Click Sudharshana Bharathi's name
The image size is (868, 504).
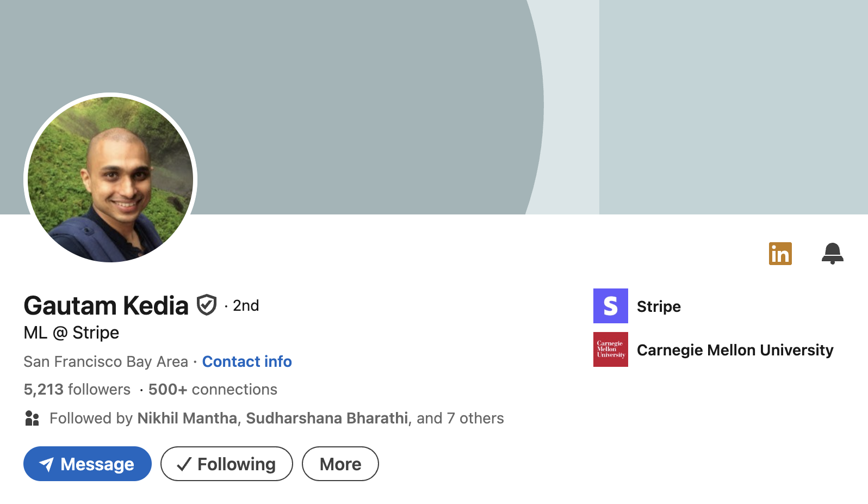pyautogui.click(x=327, y=418)
